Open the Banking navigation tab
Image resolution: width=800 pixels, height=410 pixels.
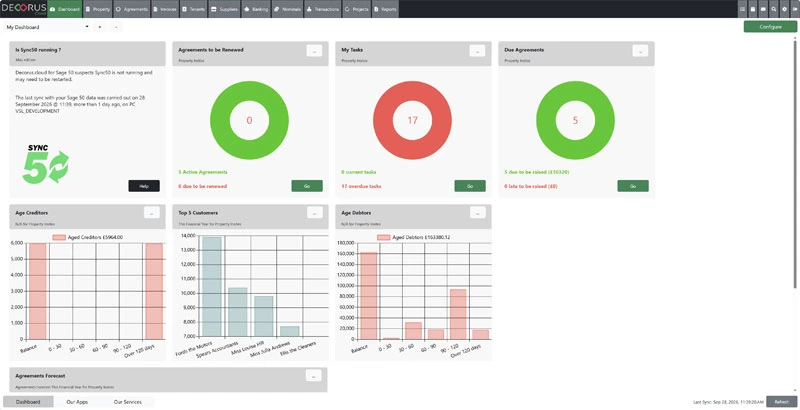[256, 9]
